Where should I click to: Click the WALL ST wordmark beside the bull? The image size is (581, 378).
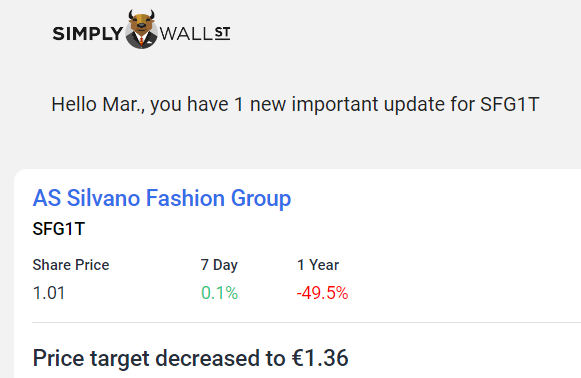point(195,34)
